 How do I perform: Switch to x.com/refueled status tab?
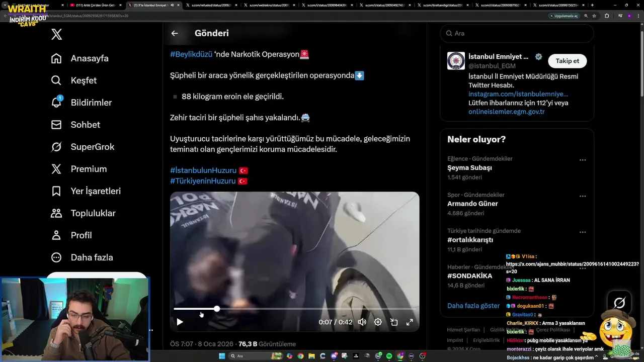coord(211,5)
